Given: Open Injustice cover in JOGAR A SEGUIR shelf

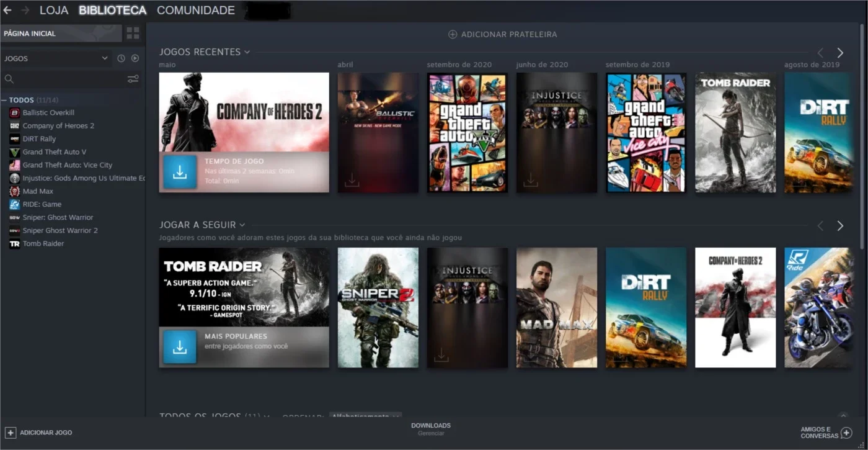Looking at the screenshot, I should click(x=467, y=307).
